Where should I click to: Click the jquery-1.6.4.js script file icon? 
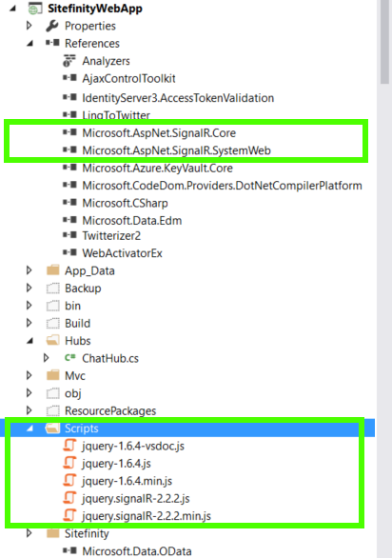[69, 463]
